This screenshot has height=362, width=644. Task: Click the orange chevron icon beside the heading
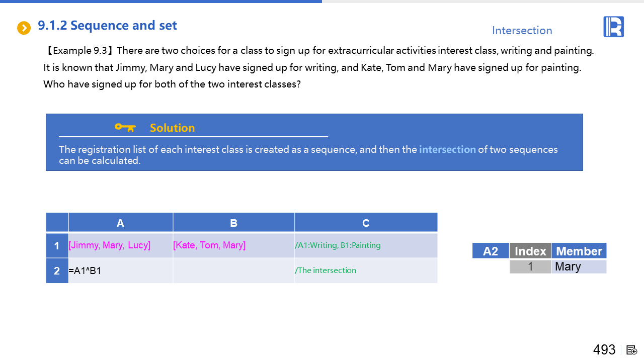pyautogui.click(x=24, y=28)
